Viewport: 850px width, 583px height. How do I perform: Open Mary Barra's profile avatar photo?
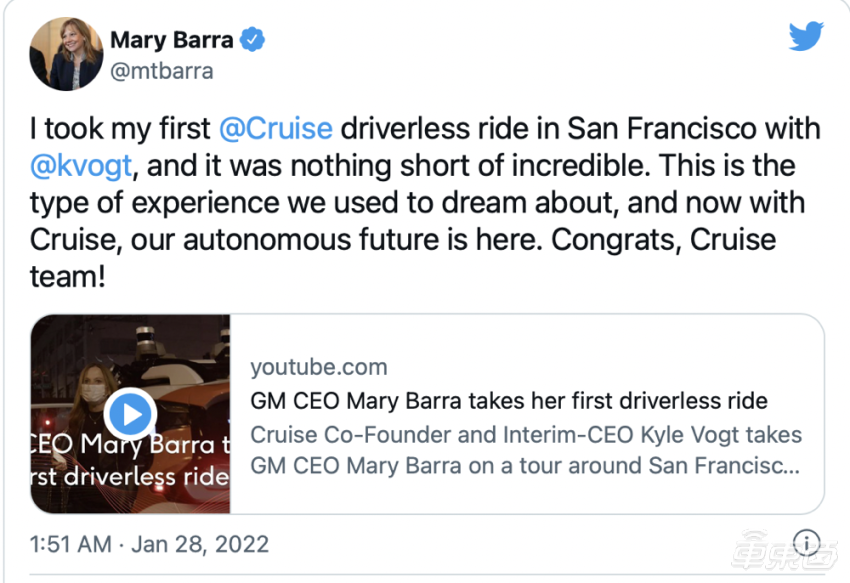pyautogui.click(x=66, y=54)
